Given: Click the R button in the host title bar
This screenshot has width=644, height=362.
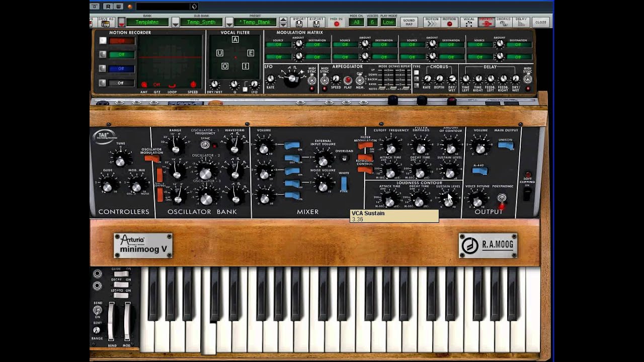Looking at the screenshot, I should click(x=108, y=7).
